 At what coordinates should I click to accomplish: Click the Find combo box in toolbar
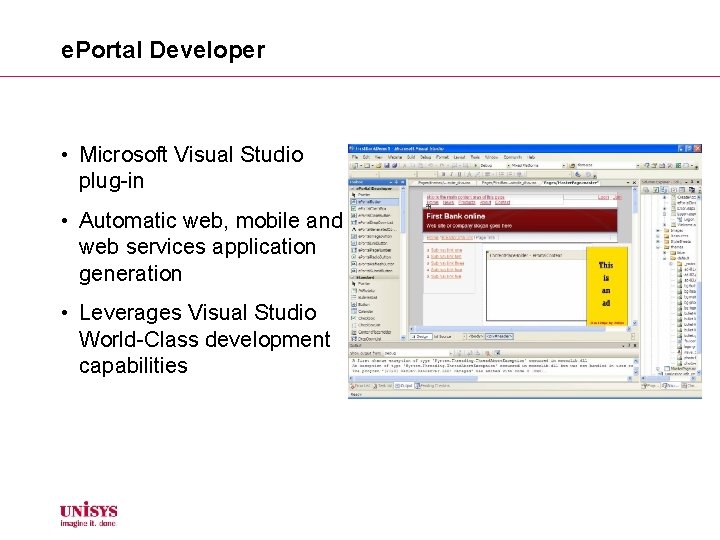click(x=610, y=165)
